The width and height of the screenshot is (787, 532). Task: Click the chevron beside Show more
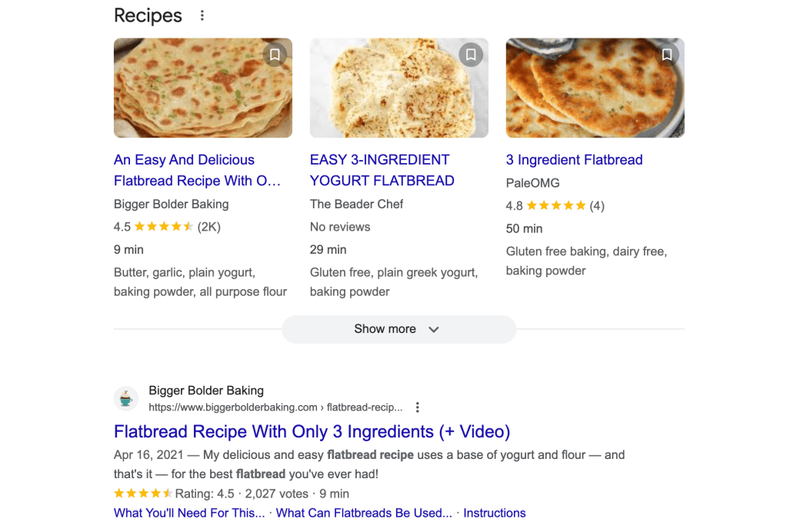pyautogui.click(x=434, y=329)
